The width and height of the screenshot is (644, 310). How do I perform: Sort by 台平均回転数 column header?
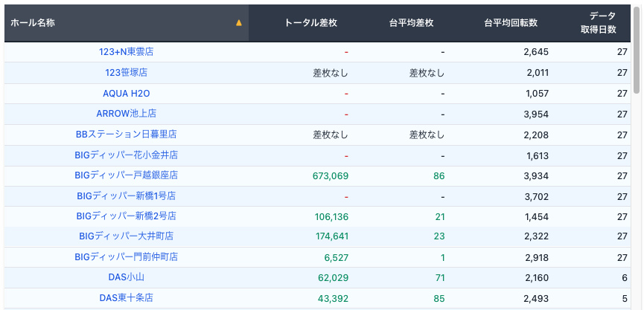tap(511, 23)
